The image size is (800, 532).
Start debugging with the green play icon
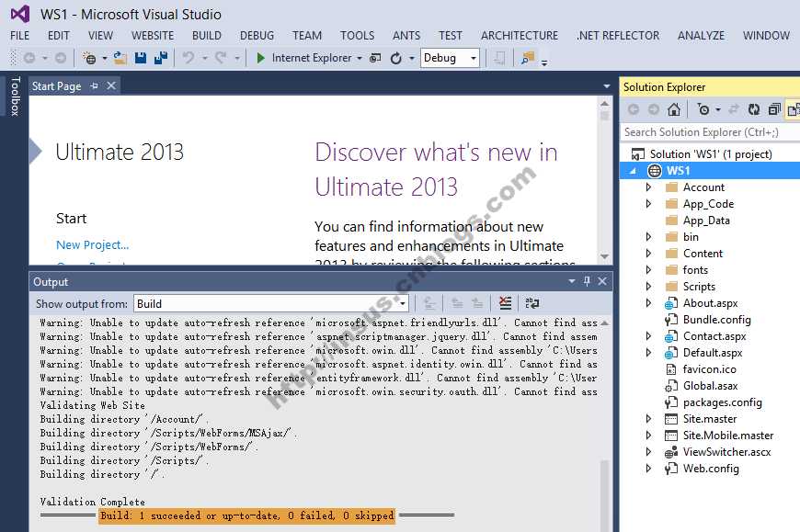point(260,58)
